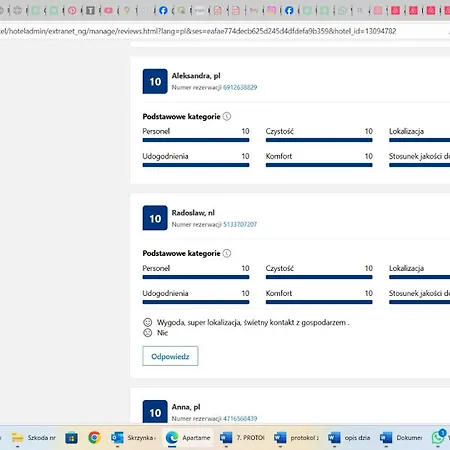Click the Odpowiedz reply button
The image size is (450, 450).
[x=170, y=356]
